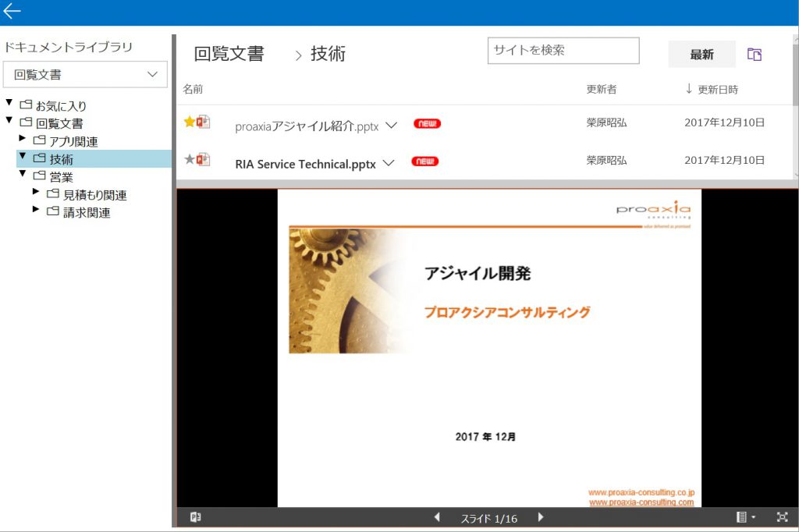The width and height of the screenshot is (799, 532).
Task: Collapse the 営業 folder node
Action: (x=23, y=174)
